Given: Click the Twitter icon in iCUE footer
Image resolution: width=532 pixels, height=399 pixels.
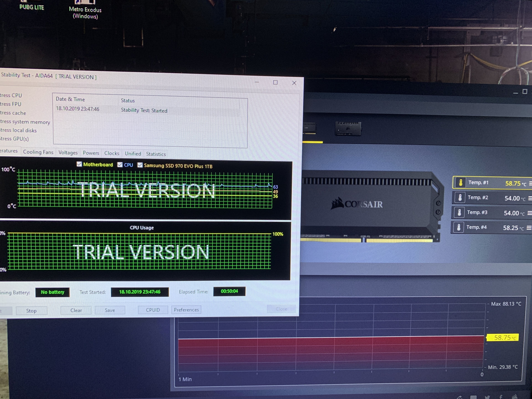Looking at the screenshot, I should (x=487, y=397).
